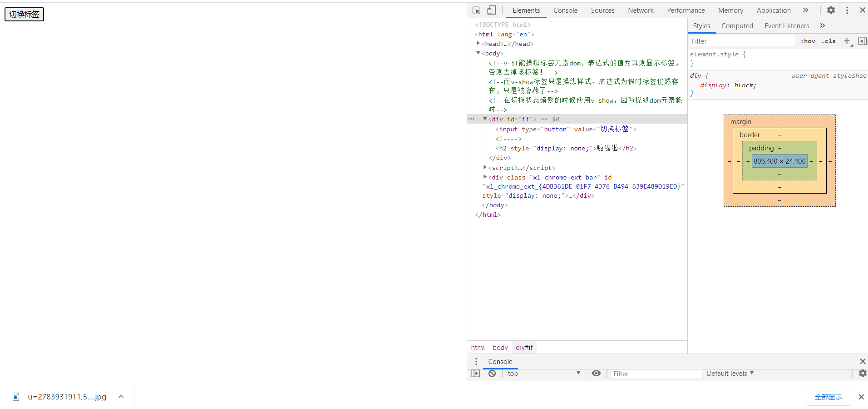
Task: Open the Memory tab
Action: pyautogui.click(x=730, y=10)
